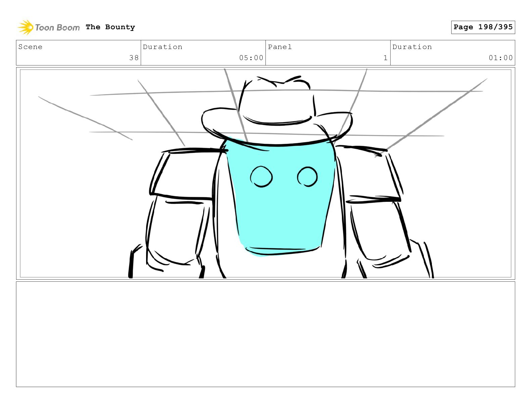Click the 'Scene' header label

[31, 47]
